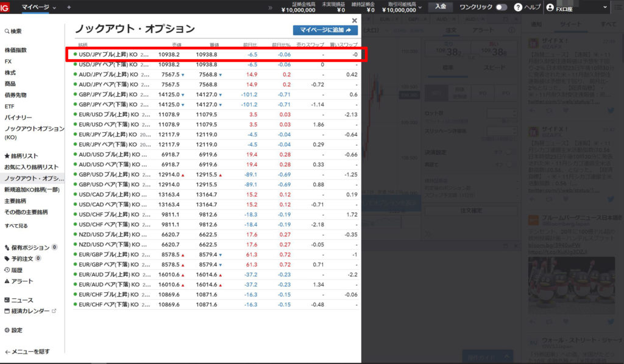Open 検索 search in sidebar
The height and width of the screenshot is (364, 624).
pyautogui.click(x=13, y=31)
